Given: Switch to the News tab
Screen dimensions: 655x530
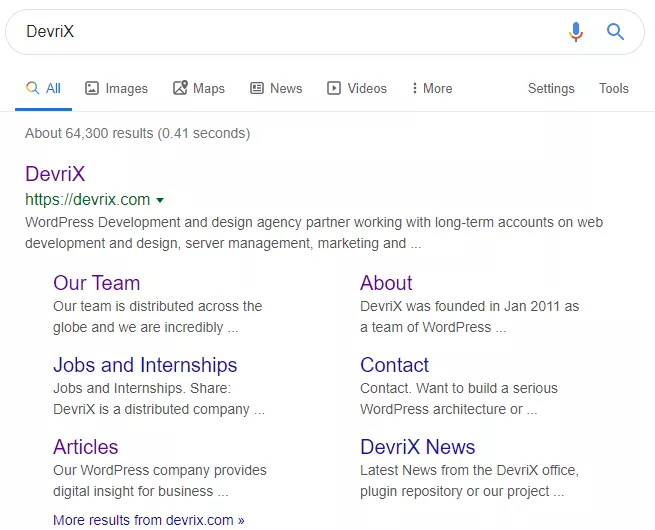Looking at the screenshot, I should click(276, 88).
